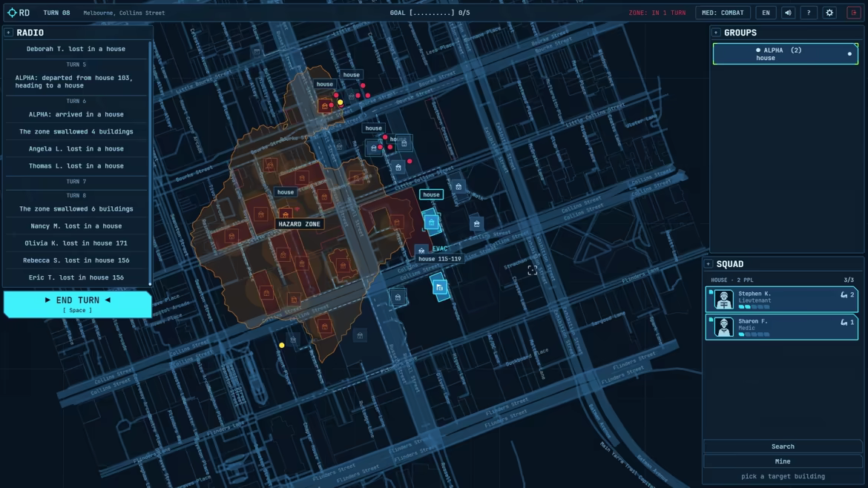Click the TURN 5 radio log divider
The width and height of the screenshot is (868, 488).
76,65
